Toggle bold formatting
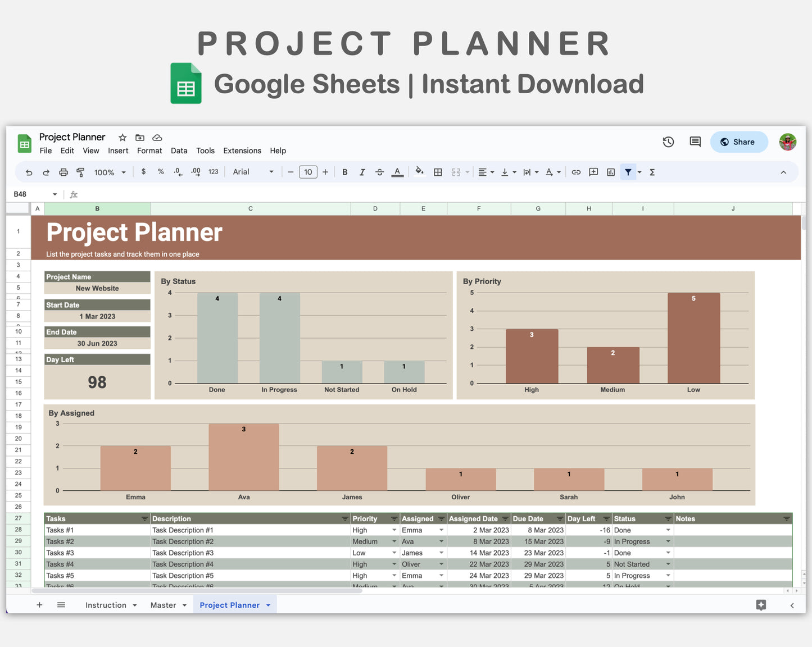812x647 pixels. click(x=344, y=172)
